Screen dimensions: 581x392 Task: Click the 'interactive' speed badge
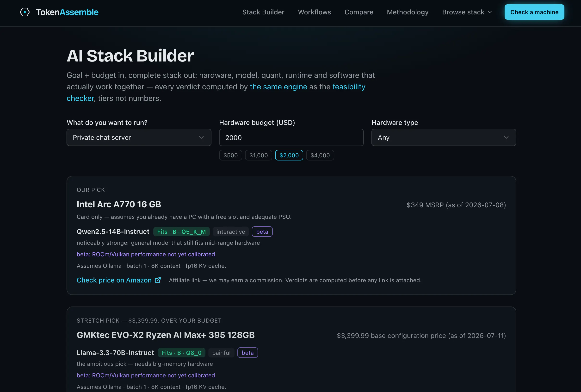point(230,232)
